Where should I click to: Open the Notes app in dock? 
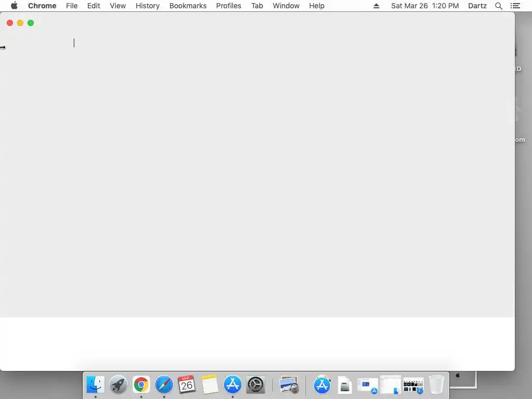point(209,385)
